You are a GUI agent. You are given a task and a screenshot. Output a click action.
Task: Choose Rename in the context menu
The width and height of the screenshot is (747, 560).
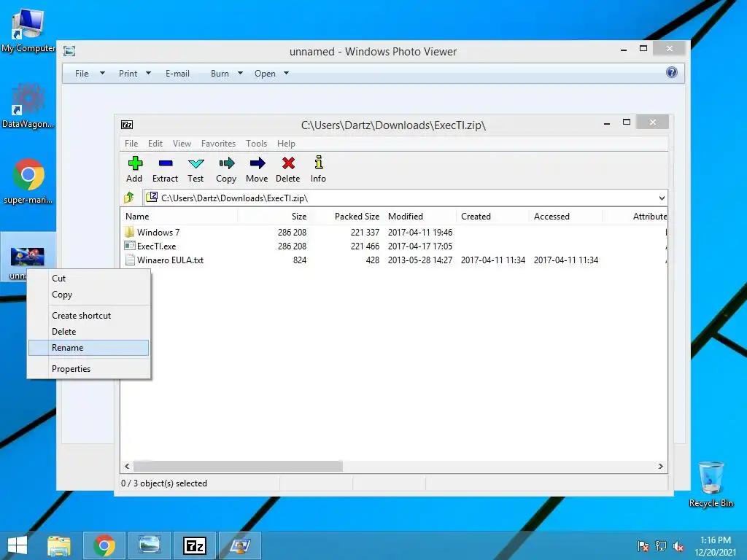[x=88, y=348]
